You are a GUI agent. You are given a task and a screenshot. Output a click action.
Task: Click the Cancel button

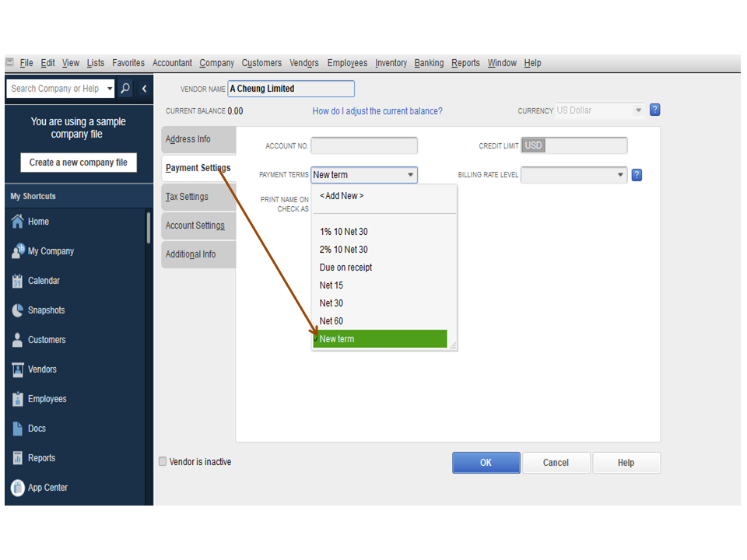tap(556, 462)
